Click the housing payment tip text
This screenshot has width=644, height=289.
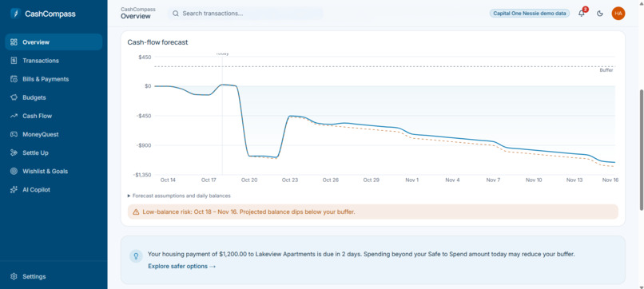361,254
